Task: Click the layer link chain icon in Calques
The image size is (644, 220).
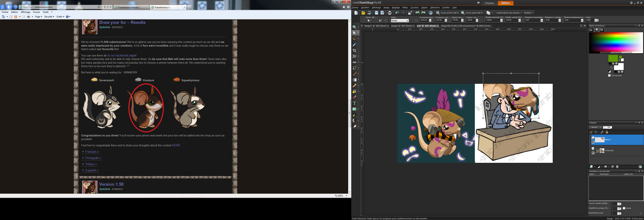Action: 602,132
